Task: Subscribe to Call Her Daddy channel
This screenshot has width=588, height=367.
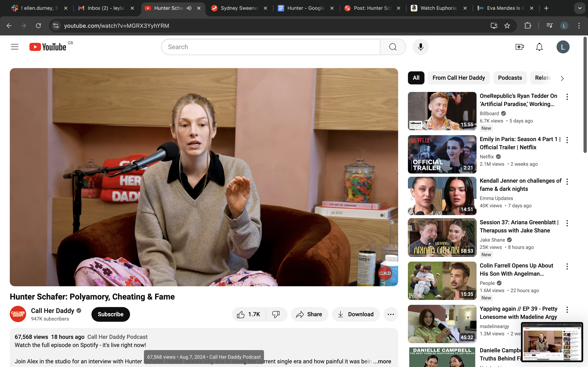Action: pyautogui.click(x=110, y=314)
